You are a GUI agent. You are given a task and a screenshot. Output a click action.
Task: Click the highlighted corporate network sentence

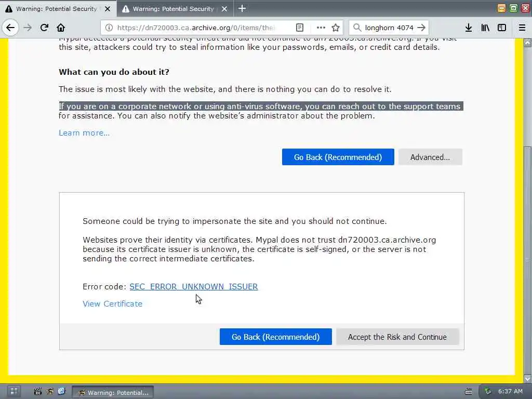coord(261,106)
